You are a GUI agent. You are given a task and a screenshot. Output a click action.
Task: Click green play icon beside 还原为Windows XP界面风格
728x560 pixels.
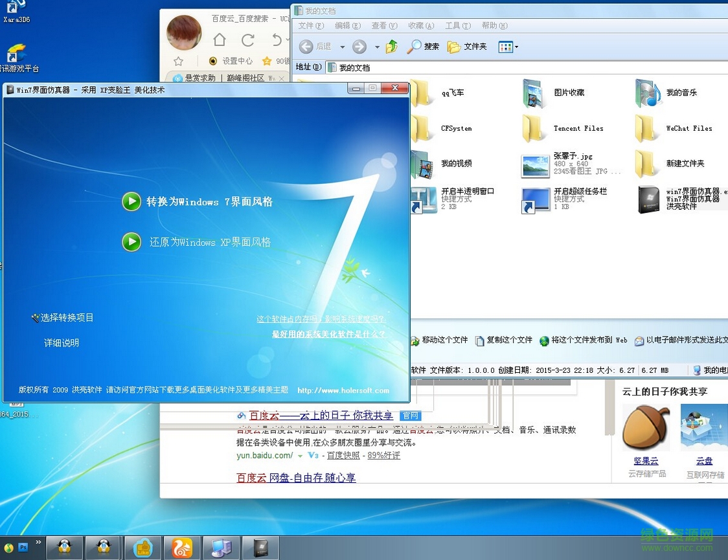pos(131,242)
